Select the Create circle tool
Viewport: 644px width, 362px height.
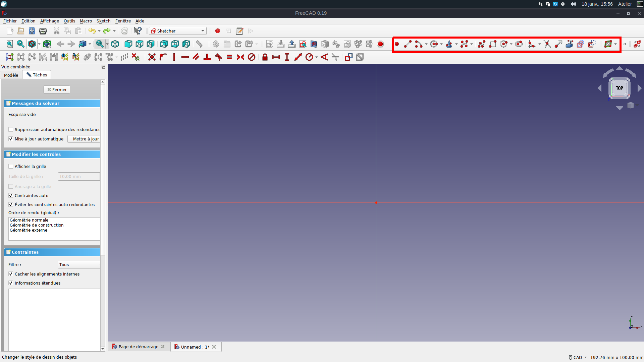coord(434,44)
